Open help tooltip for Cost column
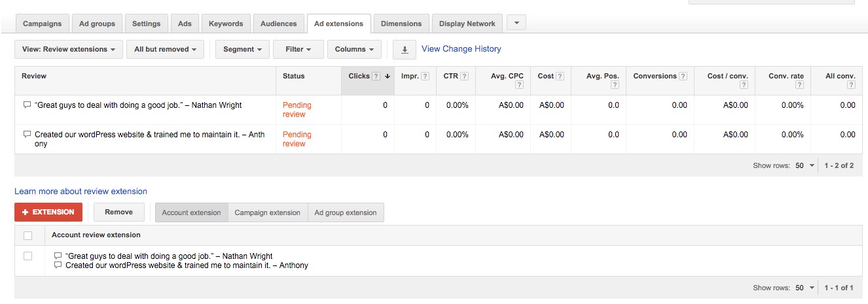The width and height of the screenshot is (868, 304). 560,76
